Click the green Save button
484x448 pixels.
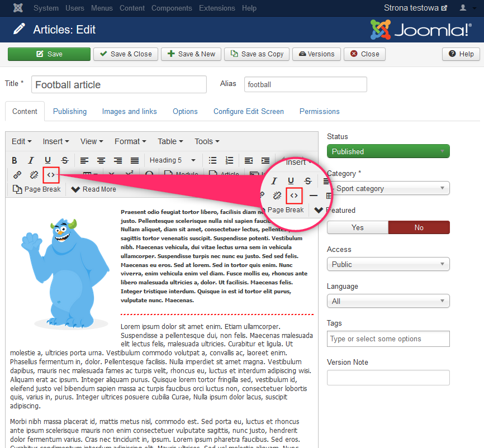pos(49,54)
